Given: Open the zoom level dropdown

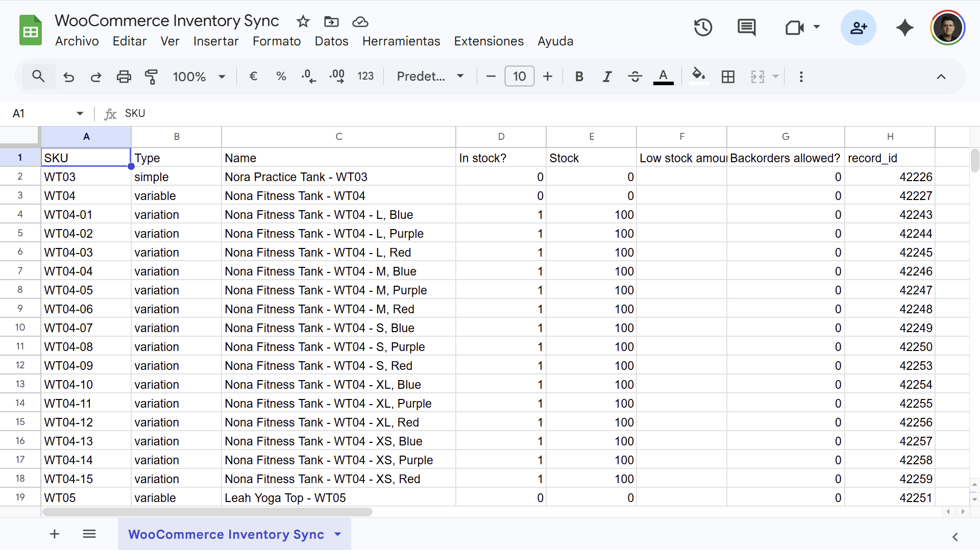Looking at the screenshot, I should point(199,77).
